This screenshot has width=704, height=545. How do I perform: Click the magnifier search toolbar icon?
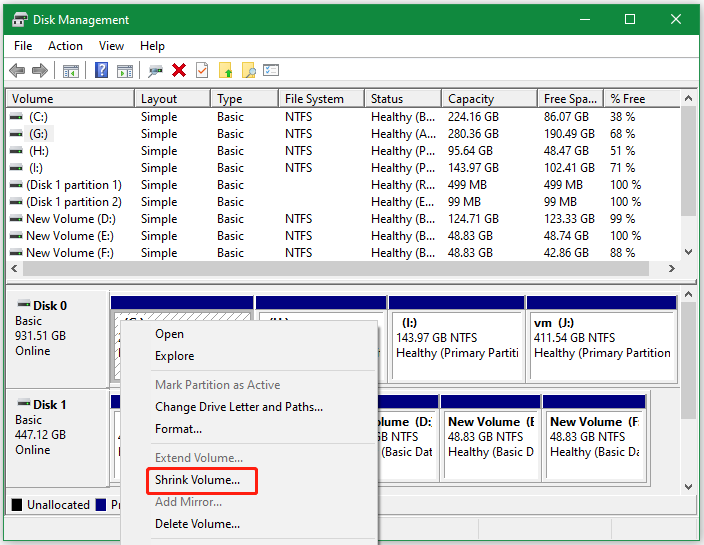pyautogui.click(x=249, y=70)
